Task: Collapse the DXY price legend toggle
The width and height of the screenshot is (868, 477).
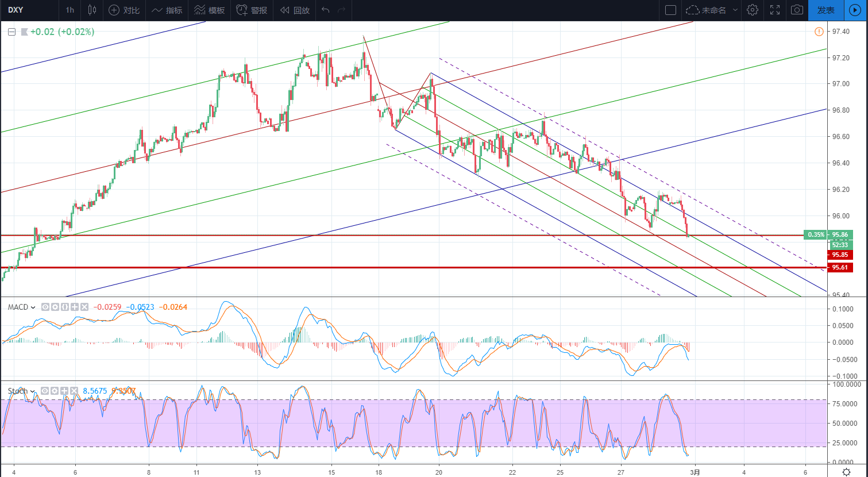Action: click(x=11, y=32)
